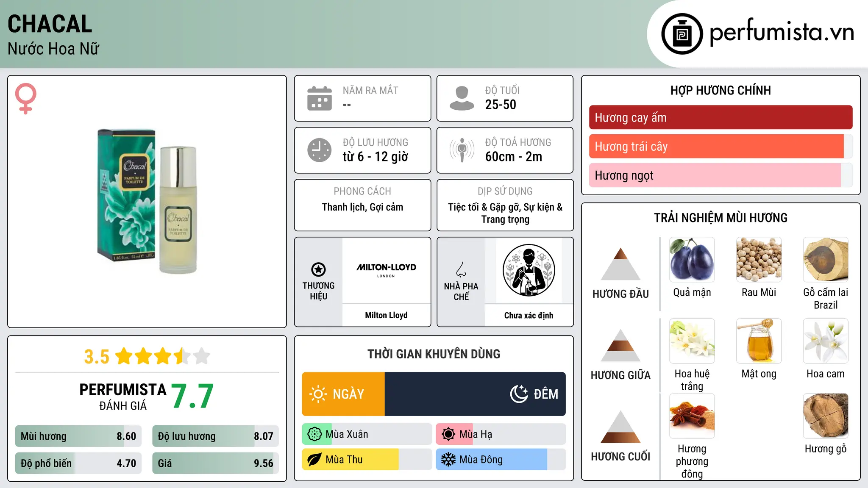Screen dimensions: 868x488
Task: Select the Hương gỗ wood note image
Action: pyautogui.click(x=826, y=416)
